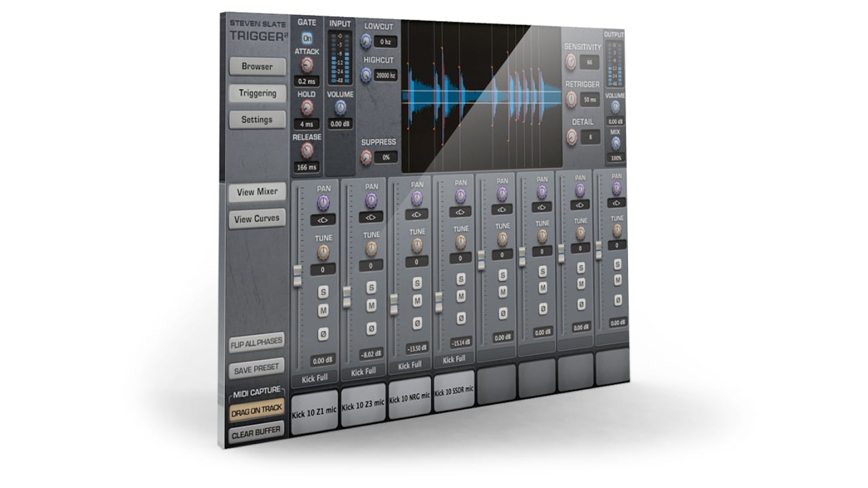Viewport: 868px width, 488px height.
Task: Click the Kick 10 SSDR mic sample slot
Action: tap(454, 392)
